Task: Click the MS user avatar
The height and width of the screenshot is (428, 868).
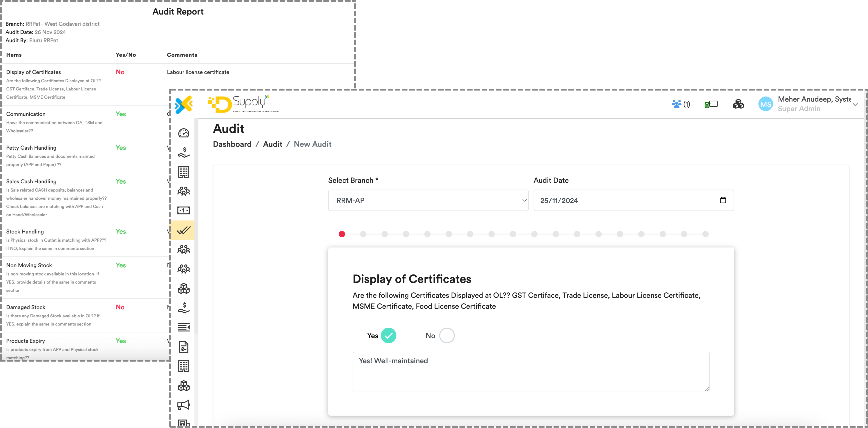Action: click(x=766, y=104)
